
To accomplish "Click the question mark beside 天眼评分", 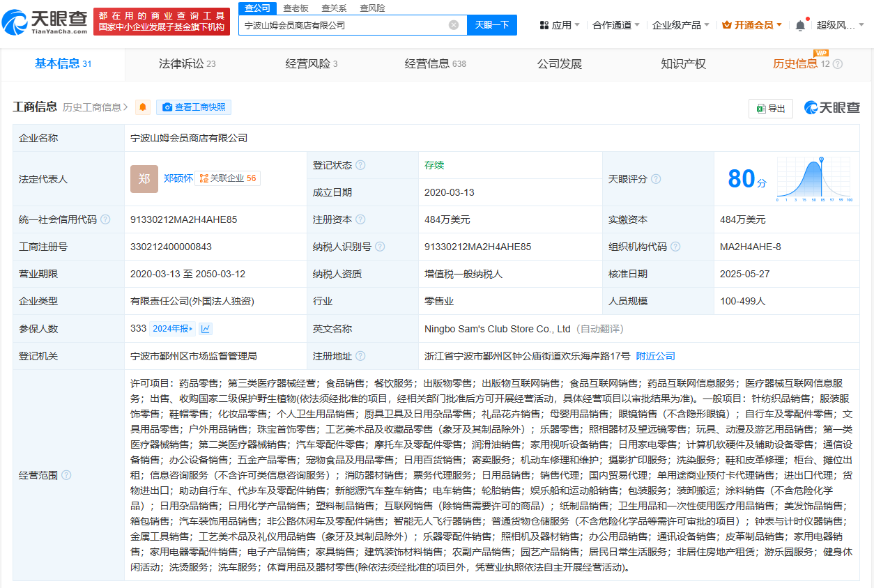I will pos(656,179).
